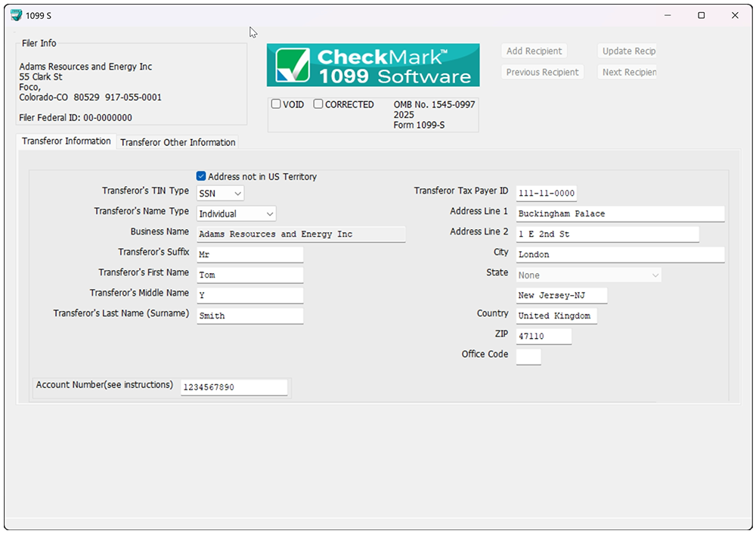Close the 1099 S window
Screen dimensions: 756x534
click(x=735, y=15)
